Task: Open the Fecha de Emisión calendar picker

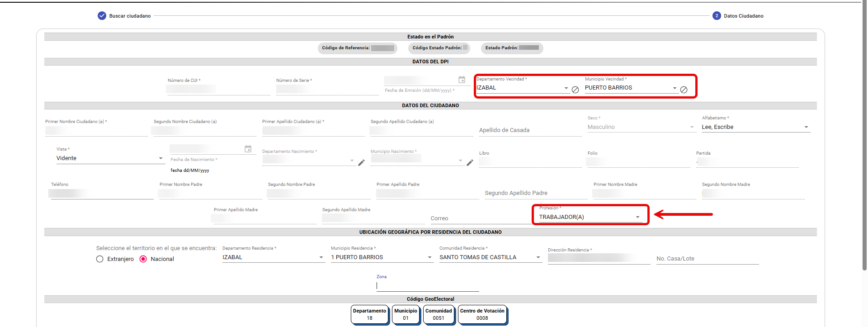Action: (462, 80)
